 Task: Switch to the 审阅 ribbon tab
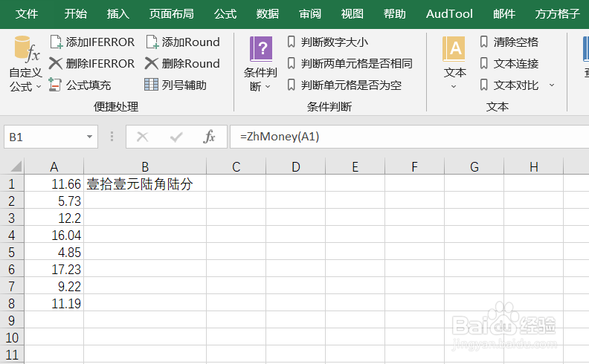click(310, 14)
